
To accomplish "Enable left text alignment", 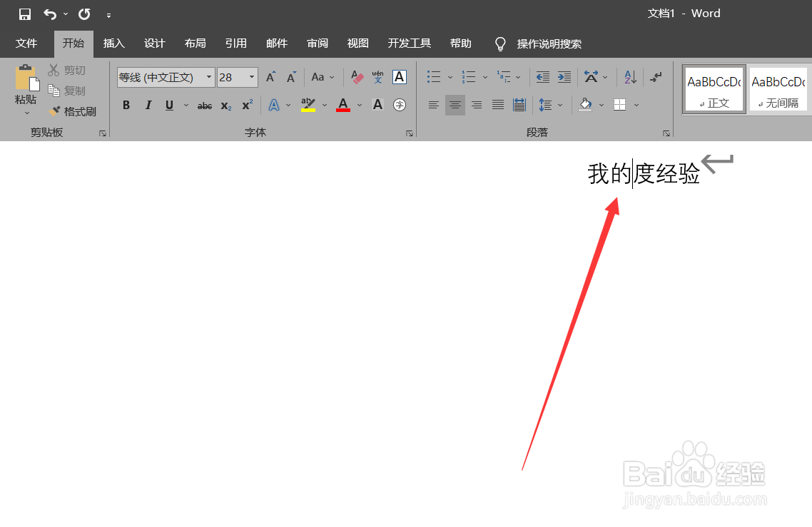I will [x=433, y=105].
